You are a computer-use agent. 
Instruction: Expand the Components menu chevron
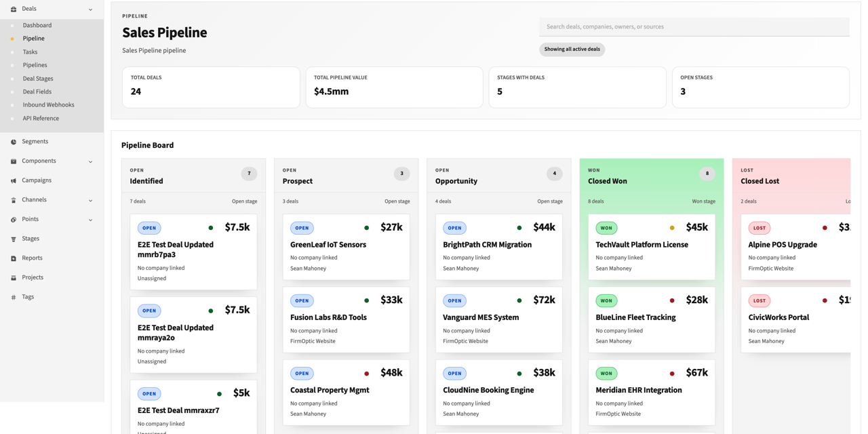click(x=91, y=161)
